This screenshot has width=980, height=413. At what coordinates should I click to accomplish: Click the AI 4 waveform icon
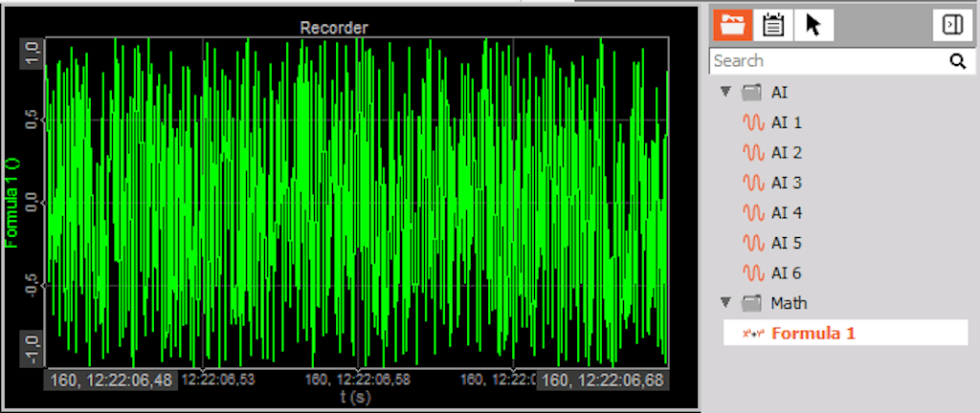click(x=754, y=213)
